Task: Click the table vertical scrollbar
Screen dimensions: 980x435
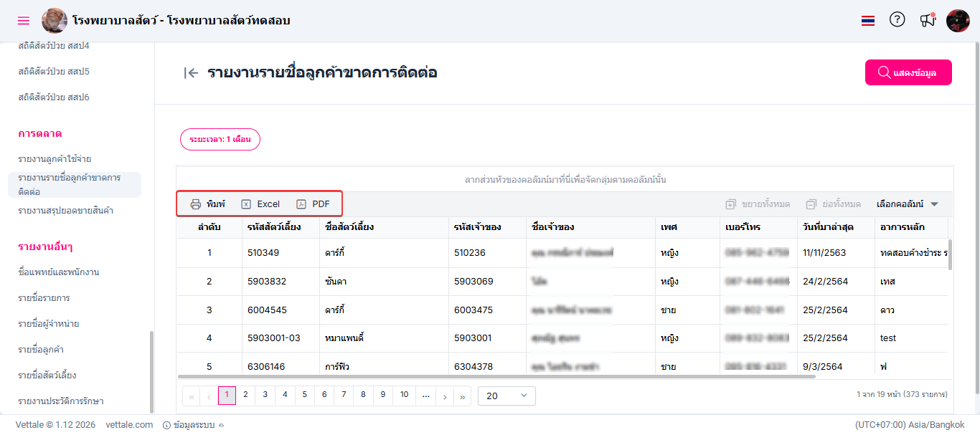Action: tap(951, 254)
